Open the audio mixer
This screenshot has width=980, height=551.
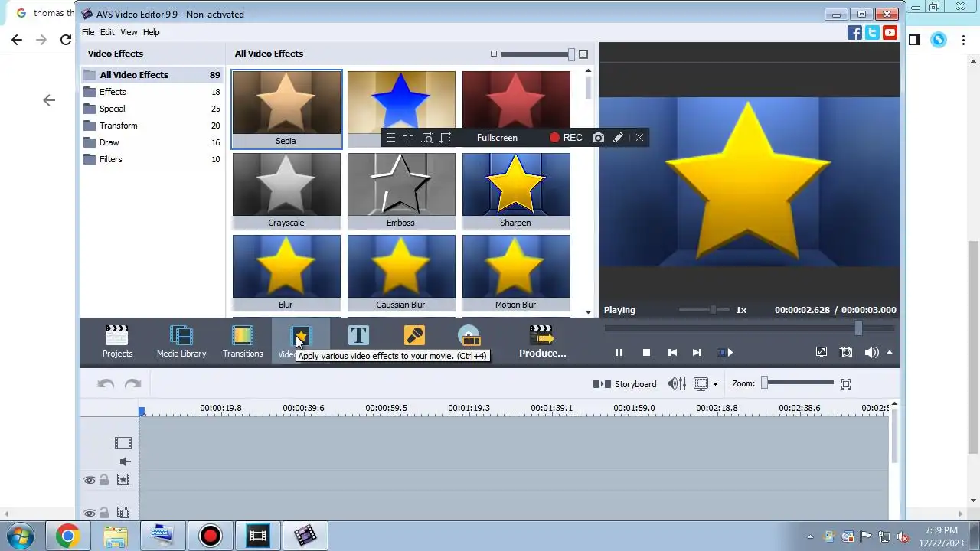tap(677, 384)
